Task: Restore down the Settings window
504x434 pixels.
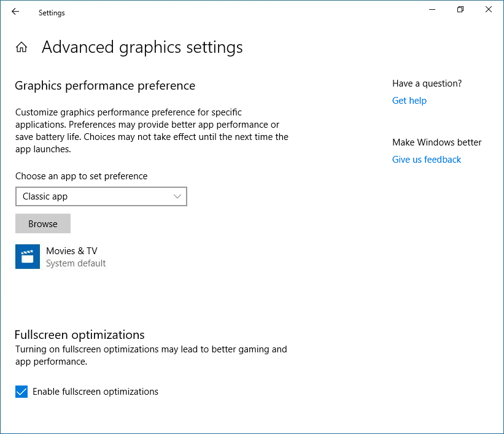Action: pyautogui.click(x=460, y=10)
